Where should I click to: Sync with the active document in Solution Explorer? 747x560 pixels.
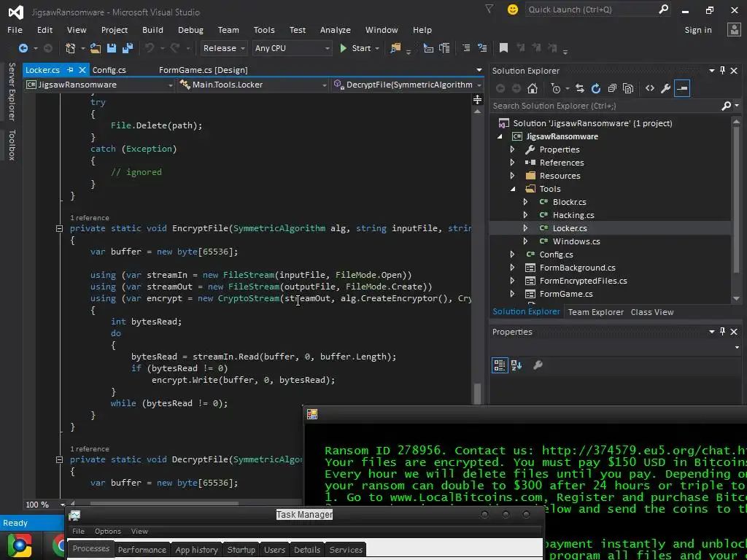point(580,88)
